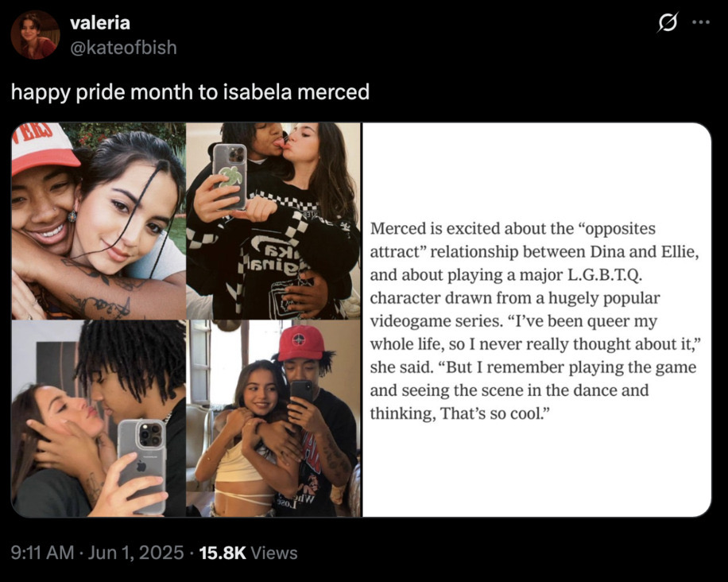Open the selfie photo with white-and-red cap
The image size is (728, 582).
pyautogui.click(x=99, y=220)
